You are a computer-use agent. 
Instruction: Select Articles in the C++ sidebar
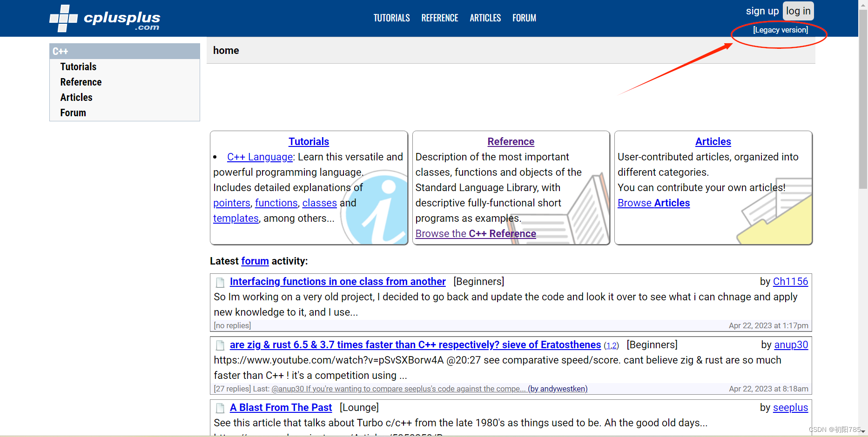(76, 98)
